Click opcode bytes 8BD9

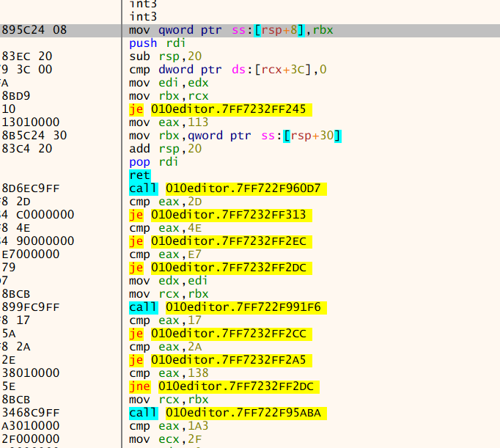(16, 96)
